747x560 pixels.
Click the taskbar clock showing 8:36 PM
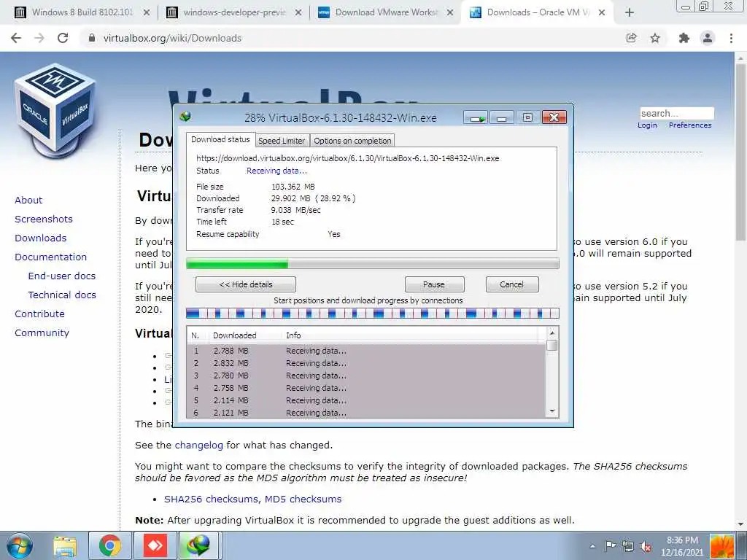tap(682, 546)
